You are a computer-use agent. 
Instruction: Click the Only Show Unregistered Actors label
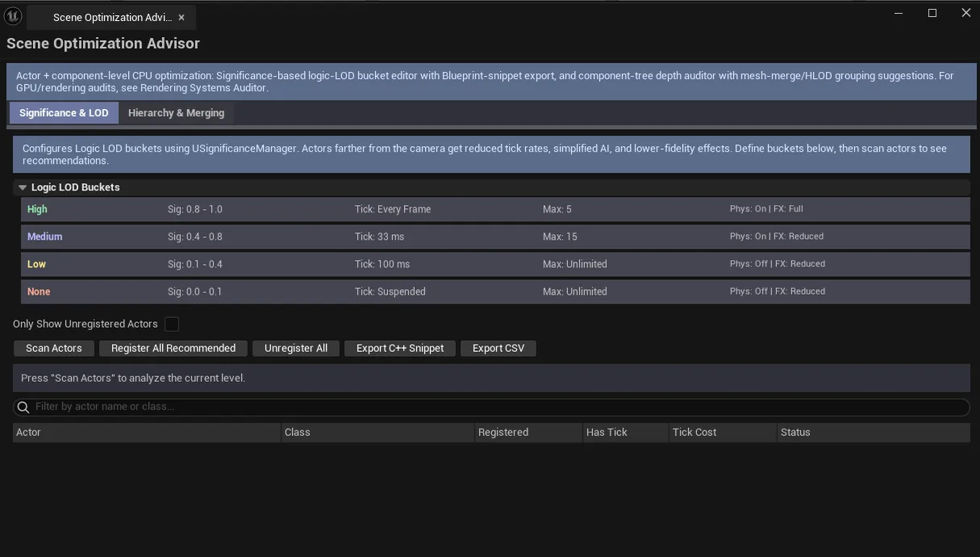85,324
